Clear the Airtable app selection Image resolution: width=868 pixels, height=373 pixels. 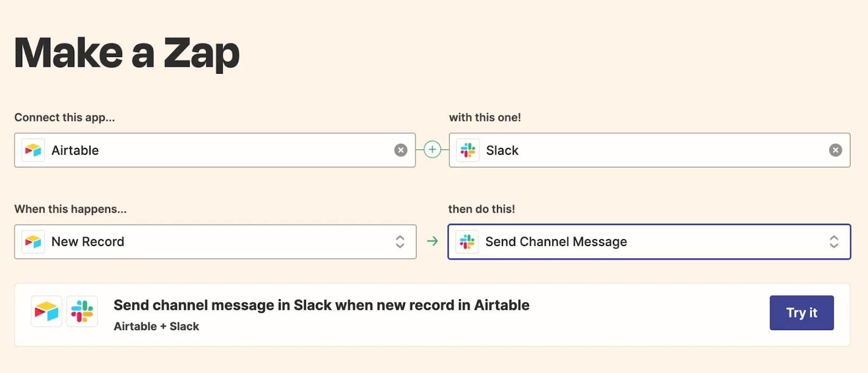[401, 150]
